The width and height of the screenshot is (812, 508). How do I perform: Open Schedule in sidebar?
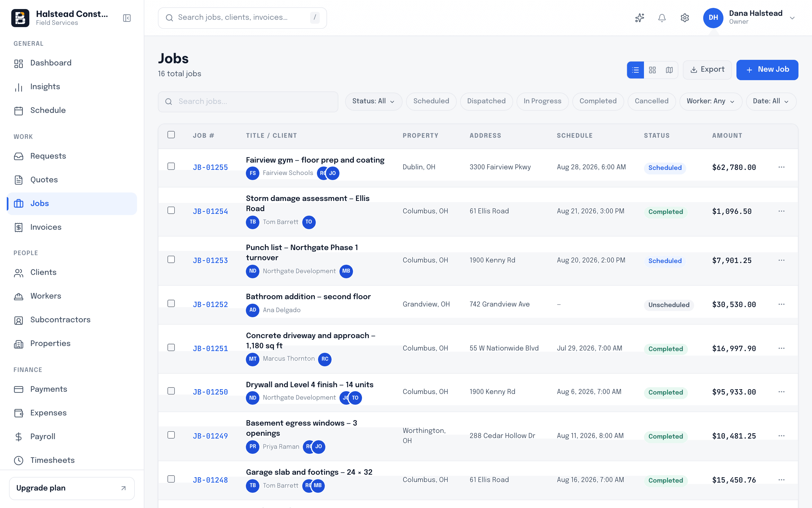(x=72, y=111)
